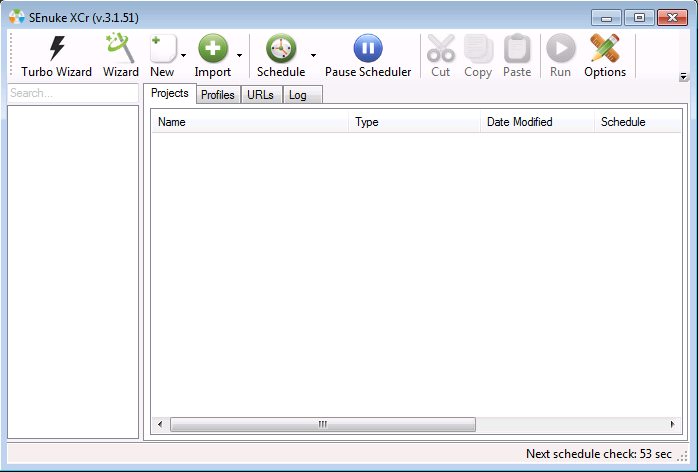
Task: Sort by the Name column header
Action: click(x=250, y=122)
